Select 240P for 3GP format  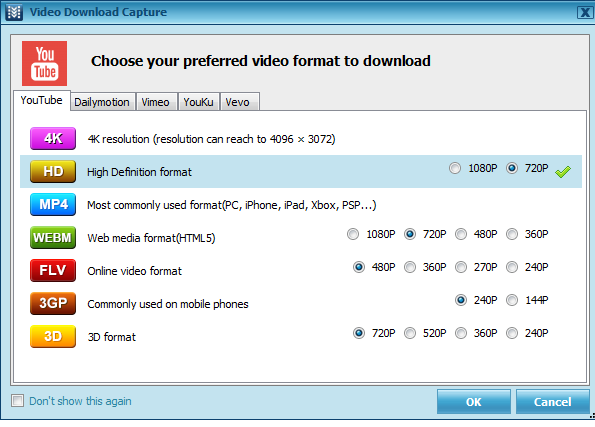click(x=461, y=300)
